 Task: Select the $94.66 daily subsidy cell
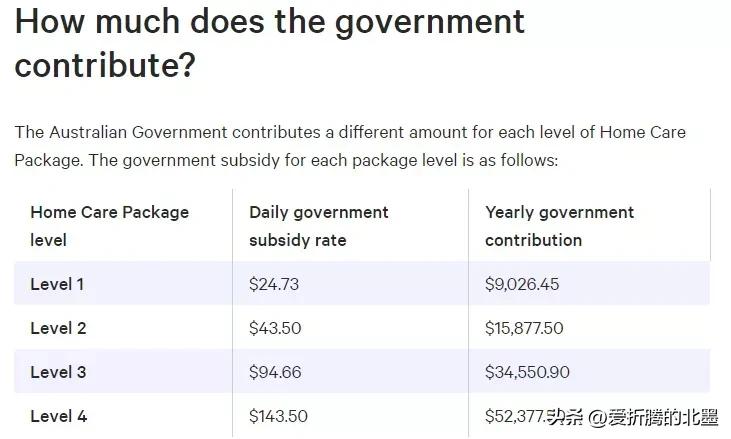tap(275, 372)
